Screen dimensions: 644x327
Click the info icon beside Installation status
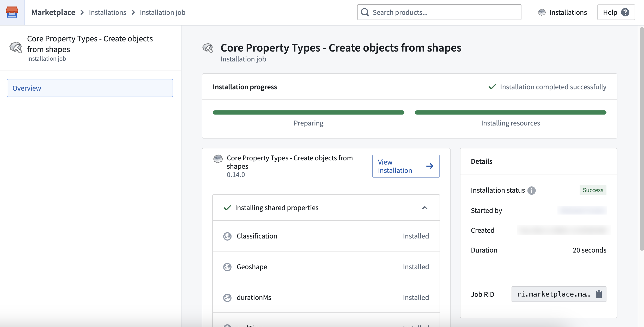(x=531, y=190)
